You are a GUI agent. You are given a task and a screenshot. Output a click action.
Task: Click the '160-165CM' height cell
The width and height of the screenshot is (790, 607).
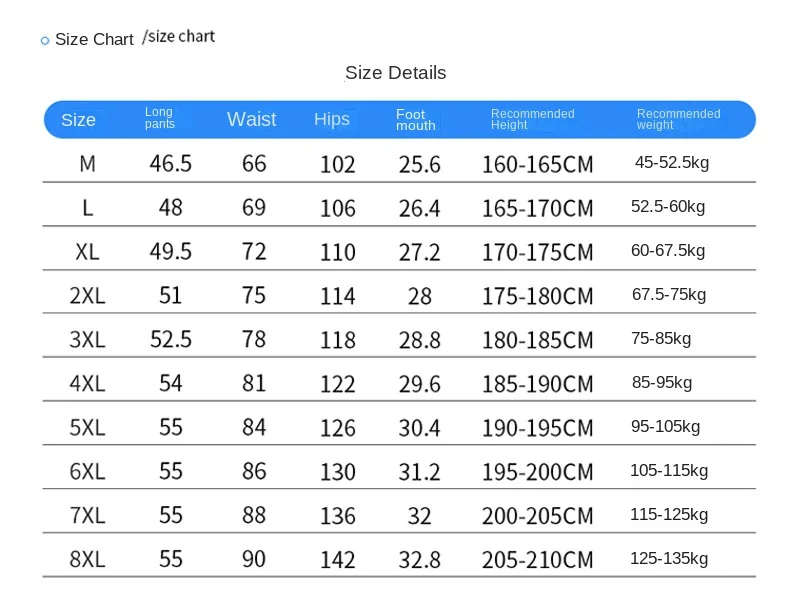tap(537, 164)
